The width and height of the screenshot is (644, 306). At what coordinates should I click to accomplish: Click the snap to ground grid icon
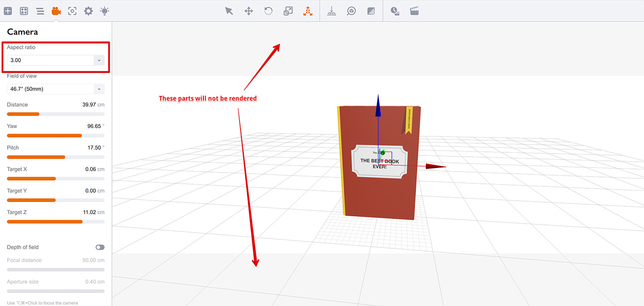pyautogui.click(x=331, y=11)
